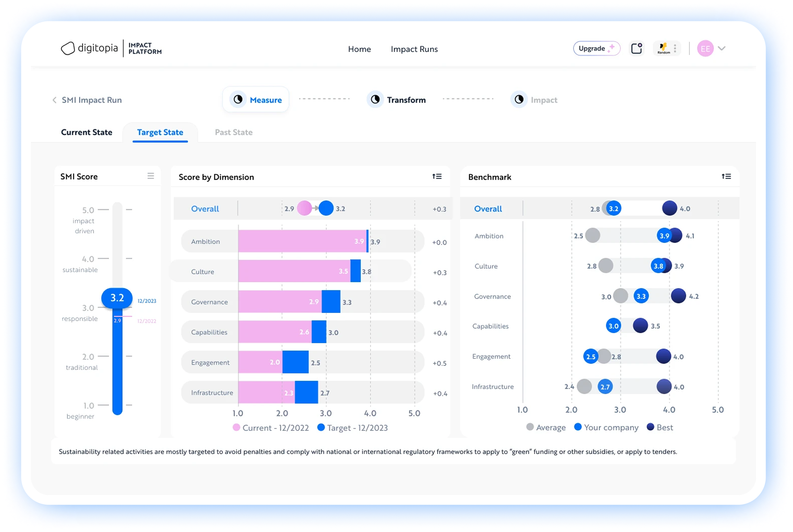Click the moon/dark mode icon on Measure step
793x532 pixels.
(x=237, y=99)
